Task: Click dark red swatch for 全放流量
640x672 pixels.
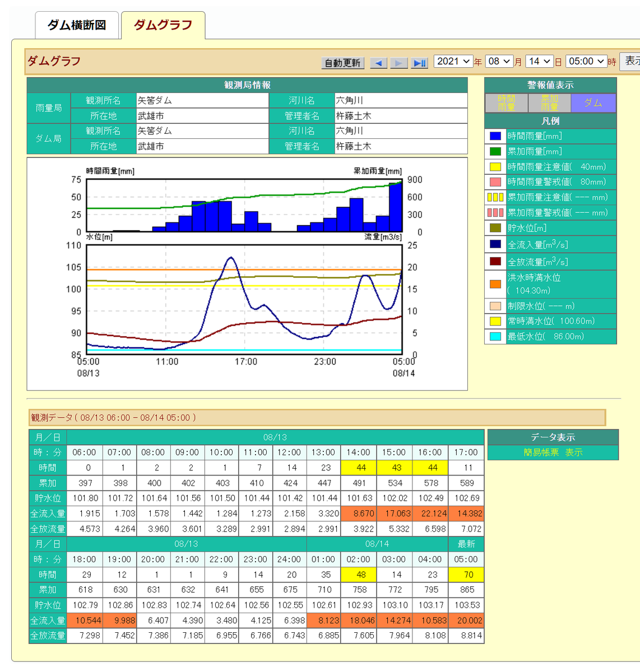Action: [495, 262]
